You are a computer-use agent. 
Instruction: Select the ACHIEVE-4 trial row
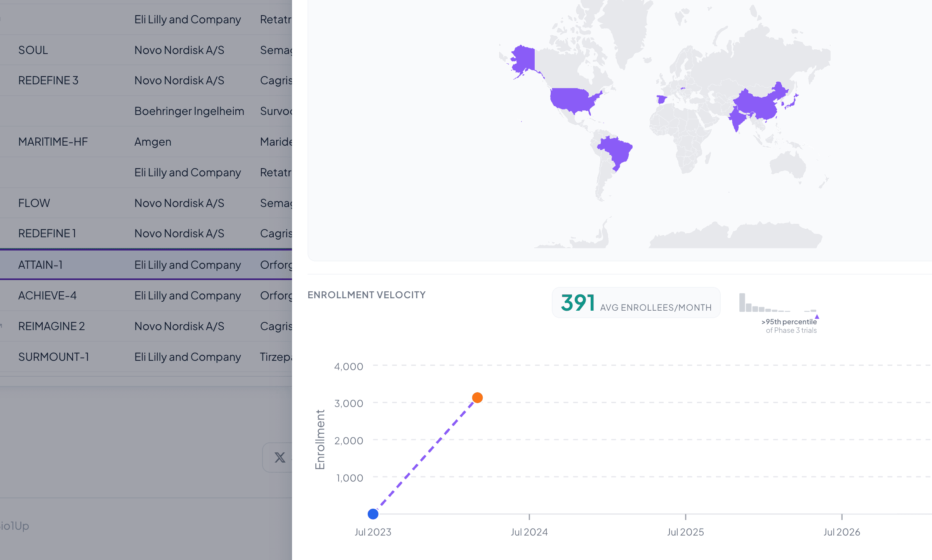click(47, 296)
